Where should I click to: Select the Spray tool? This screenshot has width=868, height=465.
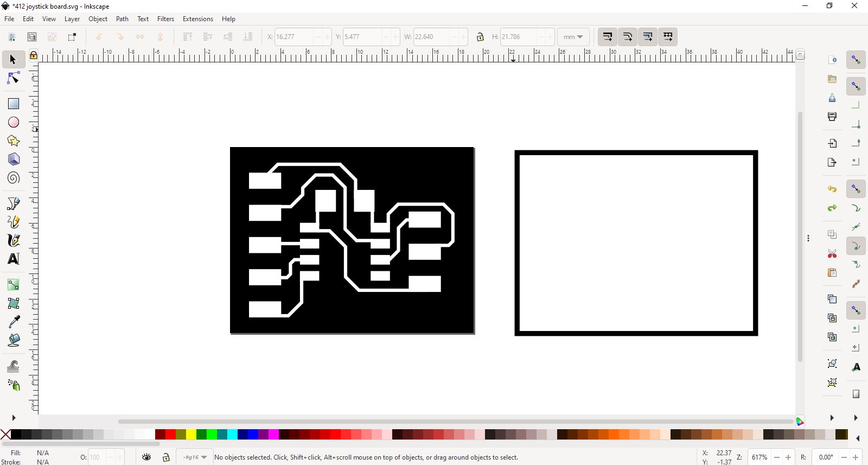14,385
